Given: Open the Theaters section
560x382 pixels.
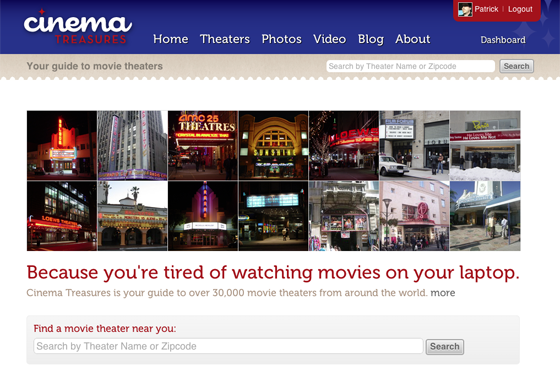Looking at the screenshot, I should pos(225,39).
